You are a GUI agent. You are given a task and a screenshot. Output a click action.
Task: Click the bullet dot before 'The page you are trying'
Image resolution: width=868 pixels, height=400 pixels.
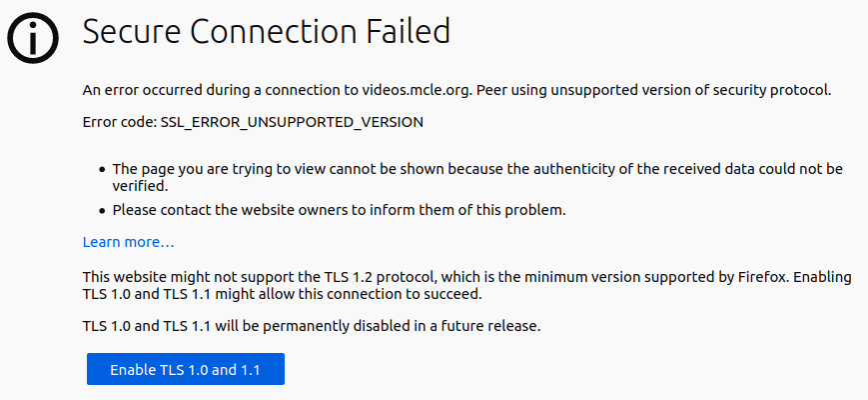(102, 170)
